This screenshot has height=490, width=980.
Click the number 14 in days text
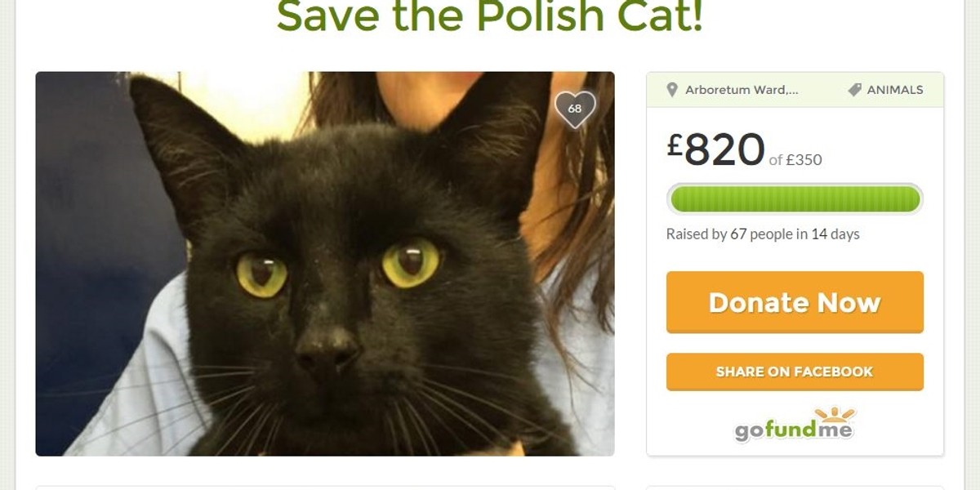click(818, 234)
